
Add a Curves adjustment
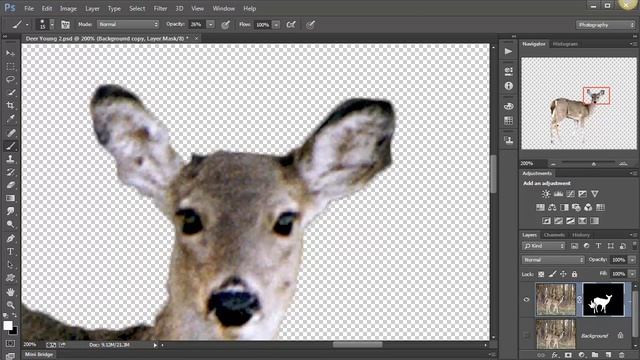click(x=570, y=194)
